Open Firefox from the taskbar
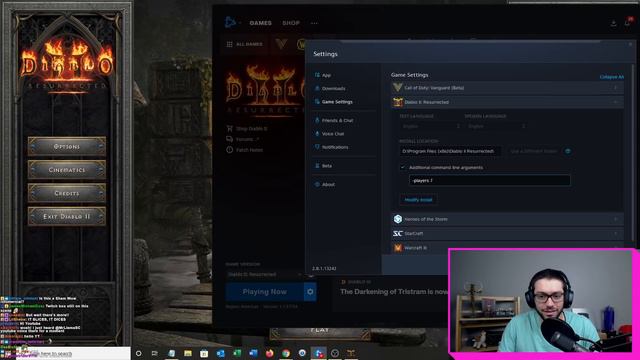The image size is (640, 360). point(269,353)
